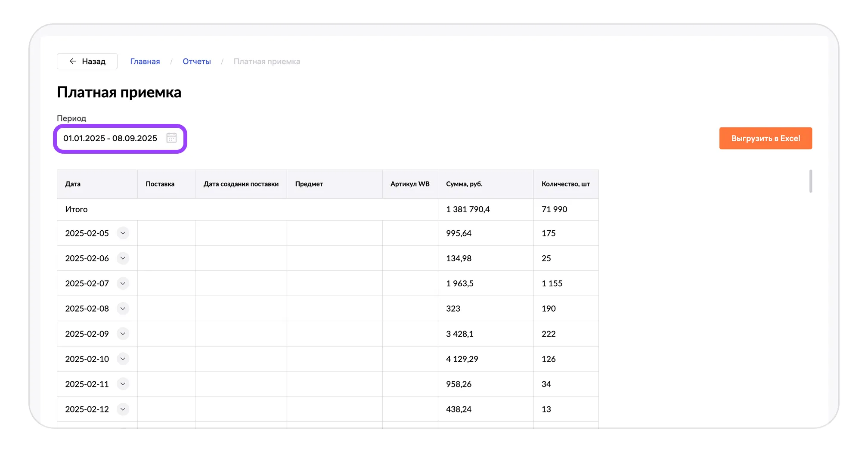Expand the 2025-02-05 row
The image size is (868, 452).
pyautogui.click(x=123, y=233)
